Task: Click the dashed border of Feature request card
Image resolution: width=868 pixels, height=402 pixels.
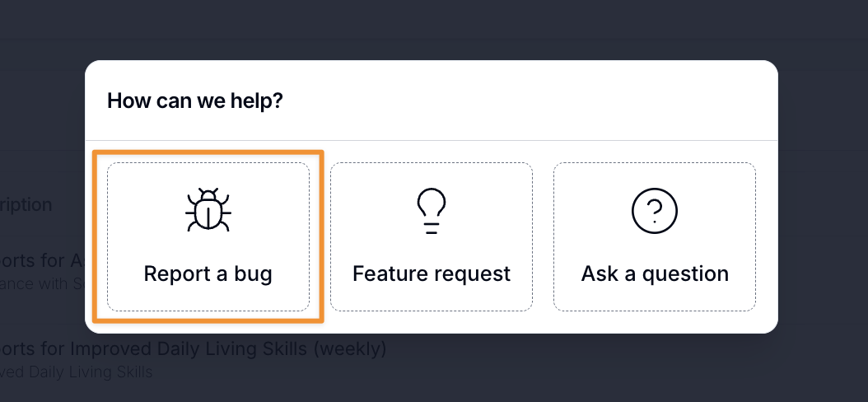Action: point(331,239)
